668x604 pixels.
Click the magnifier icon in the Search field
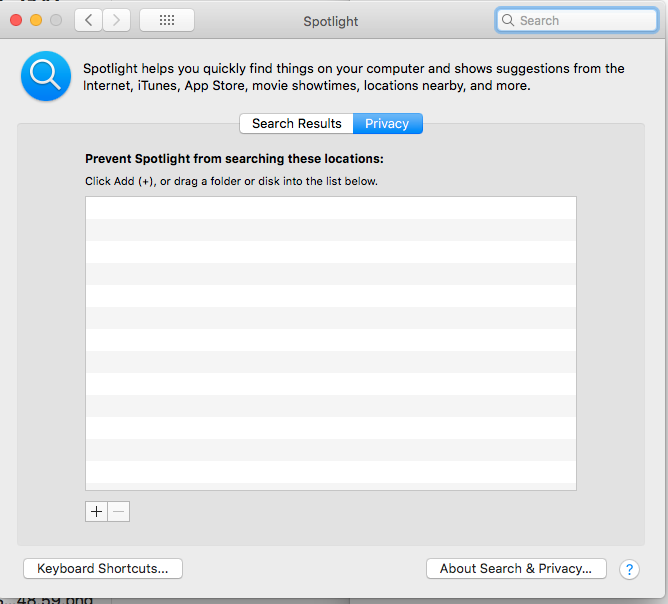point(508,20)
